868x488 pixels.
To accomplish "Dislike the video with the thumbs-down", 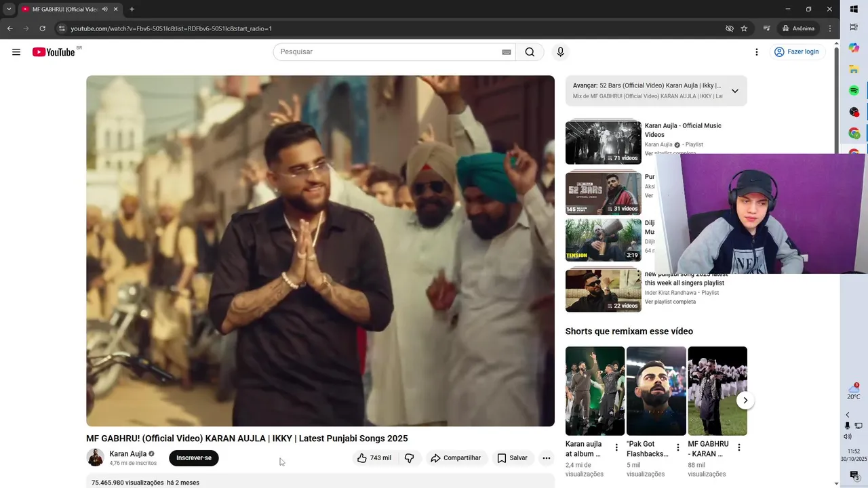I will point(410,458).
